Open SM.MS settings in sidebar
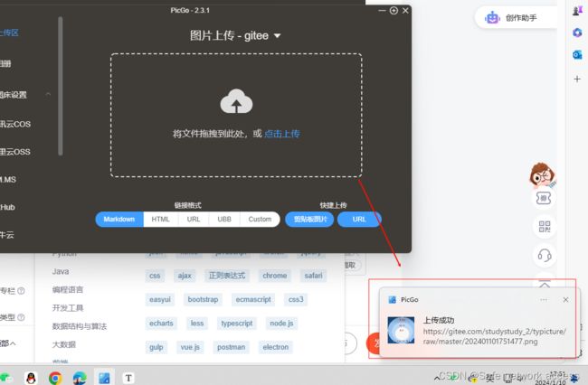Image resolution: width=588 pixels, height=385 pixels. 8,180
